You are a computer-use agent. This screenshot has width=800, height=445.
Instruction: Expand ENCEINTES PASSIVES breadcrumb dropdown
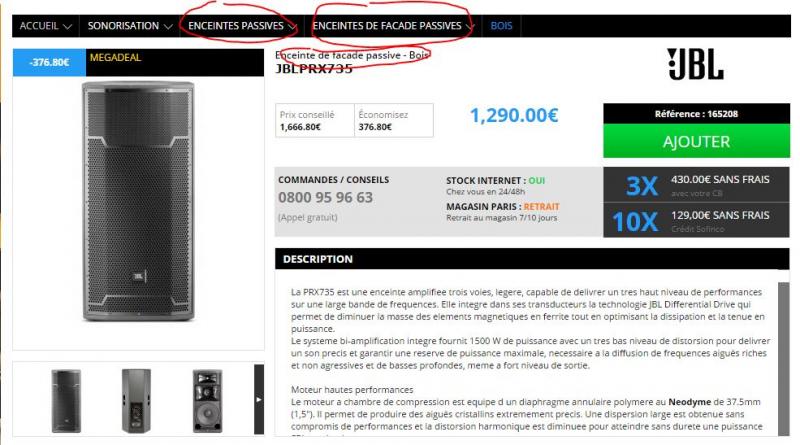tap(292, 26)
